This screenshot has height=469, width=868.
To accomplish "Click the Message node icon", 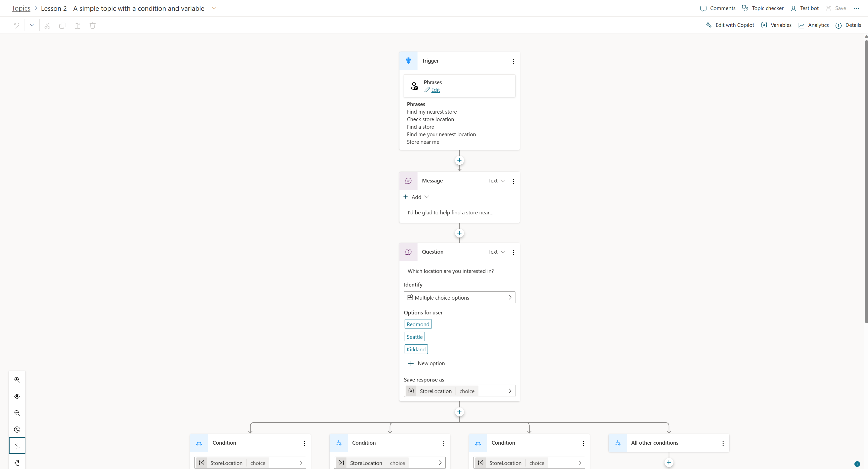I will pos(408,180).
